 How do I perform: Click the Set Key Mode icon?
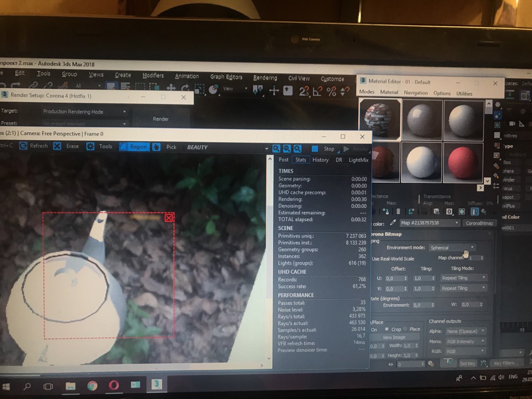(448, 362)
